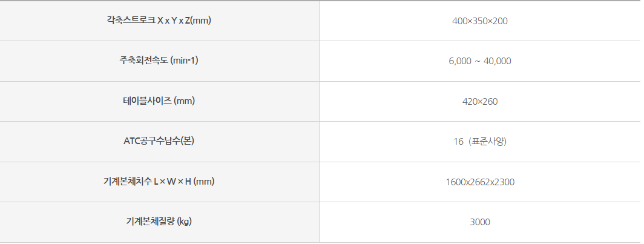
Task: Select the 주축회전속도 row label
Action: tap(159, 61)
